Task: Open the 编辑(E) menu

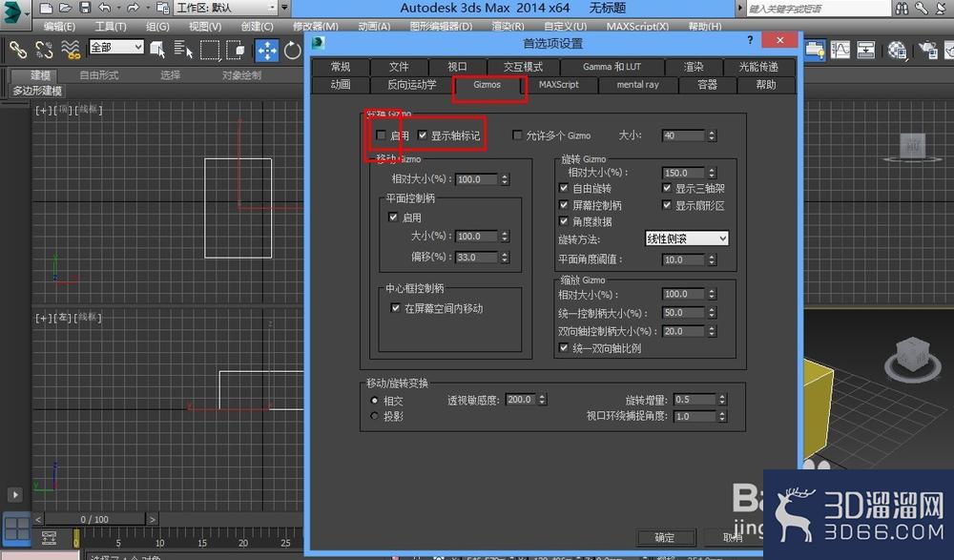Action: [x=59, y=26]
